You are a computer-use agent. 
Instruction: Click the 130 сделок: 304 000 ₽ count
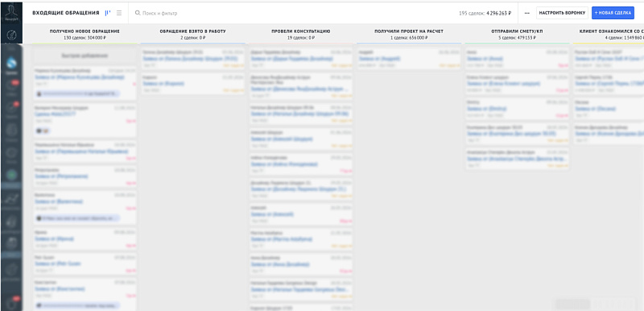pyautogui.click(x=85, y=37)
